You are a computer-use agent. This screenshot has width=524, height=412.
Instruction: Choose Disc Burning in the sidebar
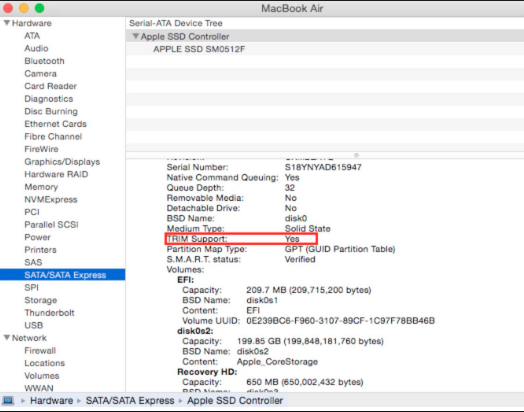(x=51, y=111)
